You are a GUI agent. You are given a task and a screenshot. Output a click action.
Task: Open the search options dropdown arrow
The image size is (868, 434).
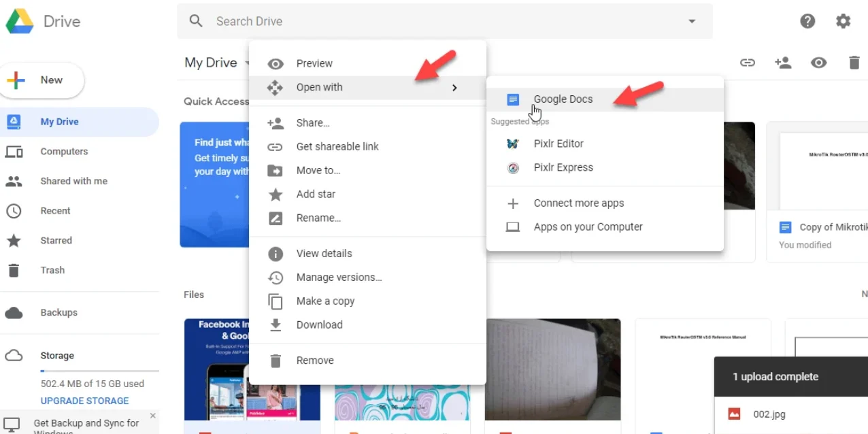[692, 21]
